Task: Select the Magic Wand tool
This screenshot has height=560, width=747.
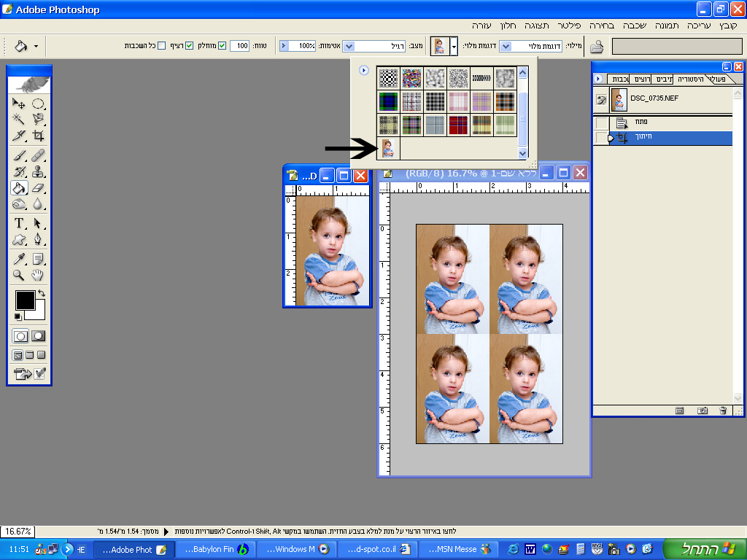Action: point(19,119)
